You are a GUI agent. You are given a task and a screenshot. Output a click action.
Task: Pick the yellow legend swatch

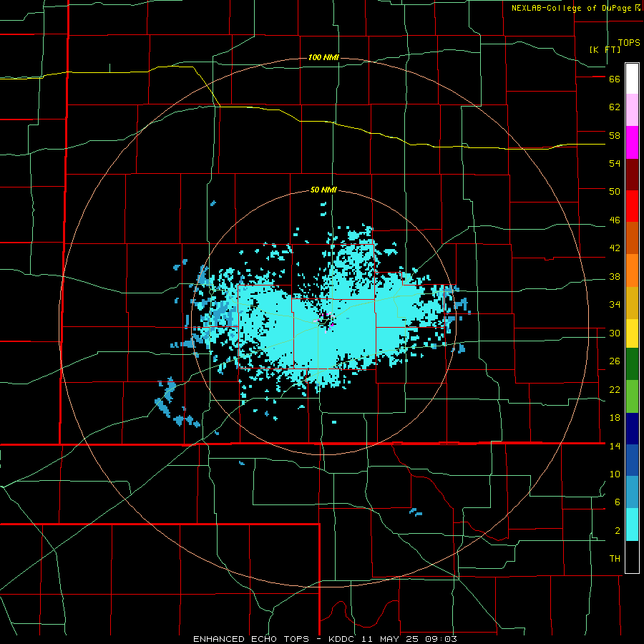click(x=632, y=333)
